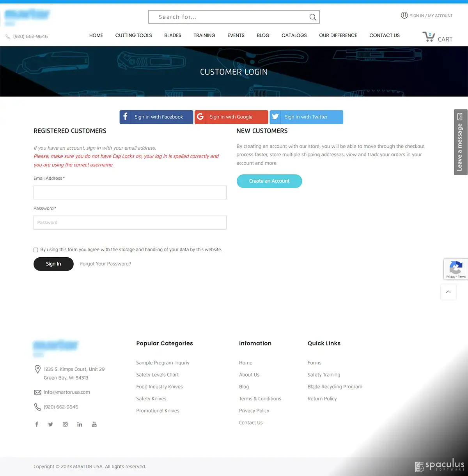Open Forms quick link
Screen dimensions: 468x476
314,363
